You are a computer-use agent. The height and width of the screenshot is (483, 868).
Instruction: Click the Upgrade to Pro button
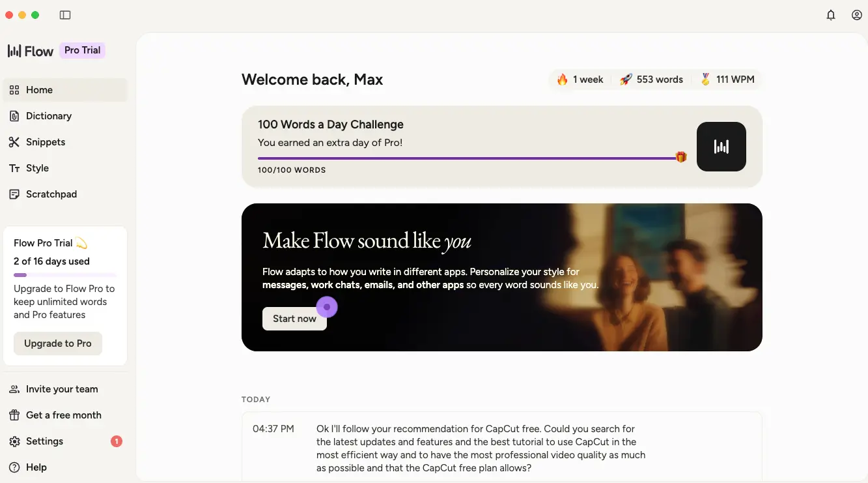tap(58, 344)
